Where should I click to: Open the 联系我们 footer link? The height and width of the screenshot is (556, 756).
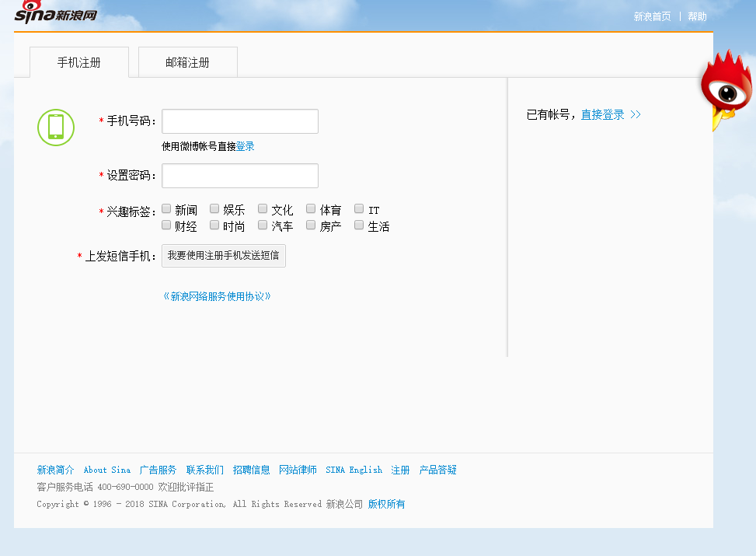(x=205, y=470)
